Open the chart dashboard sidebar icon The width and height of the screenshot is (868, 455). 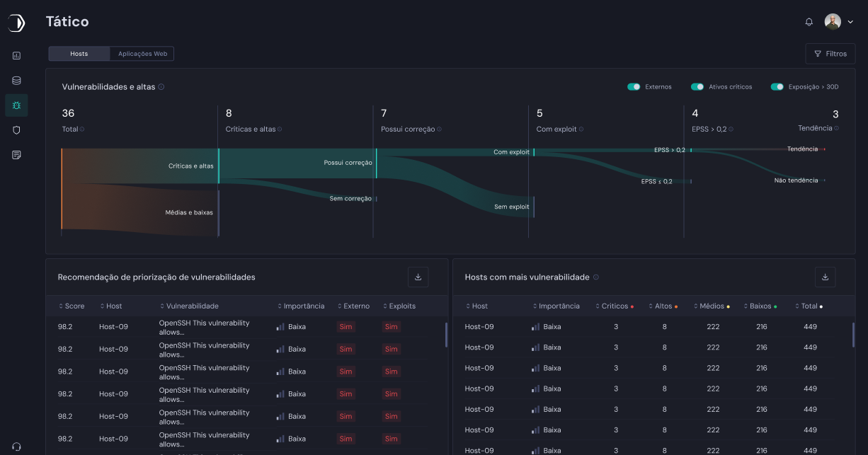pyautogui.click(x=16, y=56)
